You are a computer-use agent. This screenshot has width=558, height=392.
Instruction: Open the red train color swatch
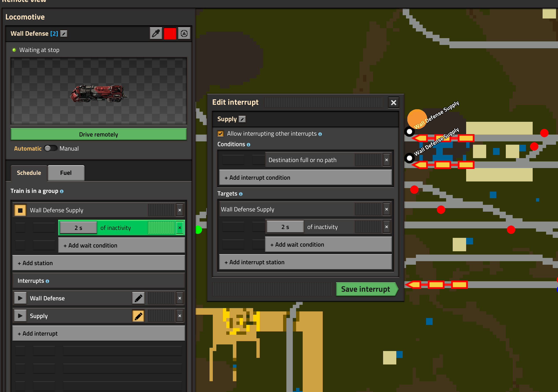(170, 33)
